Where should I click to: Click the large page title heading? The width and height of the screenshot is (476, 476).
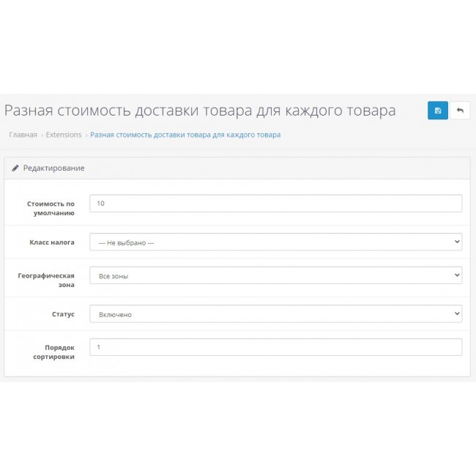click(x=200, y=111)
